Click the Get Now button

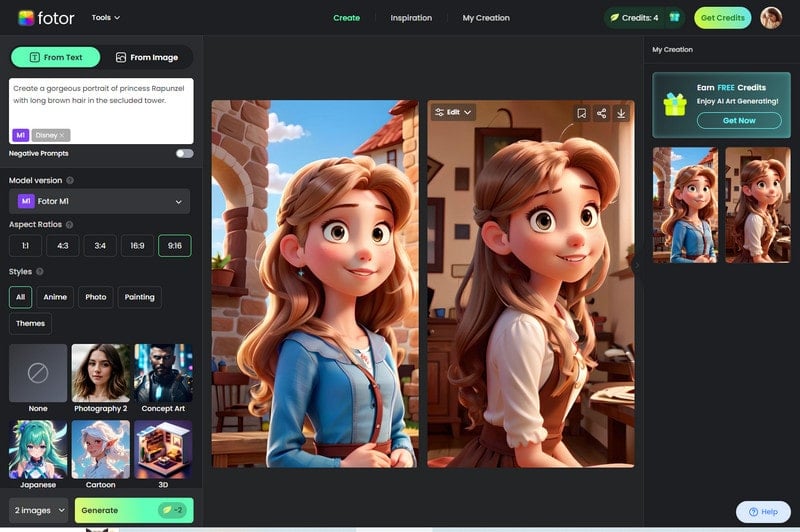739,120
